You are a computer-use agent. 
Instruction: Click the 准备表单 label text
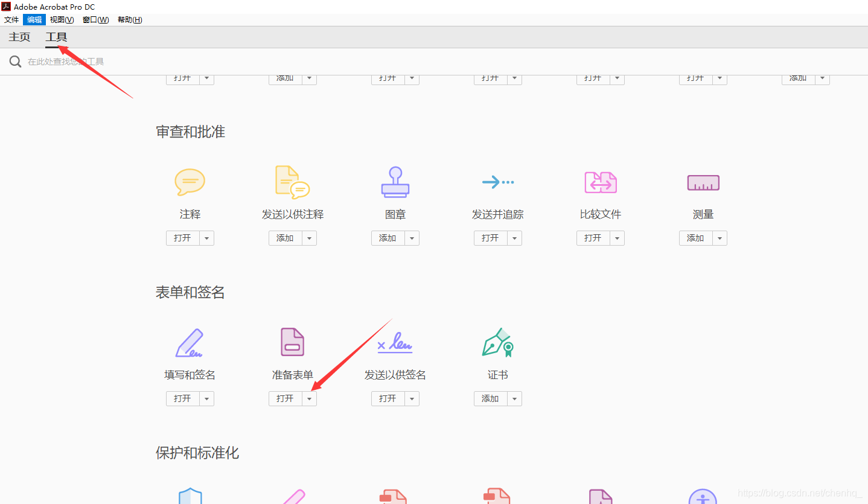click(x=293, y=375)
